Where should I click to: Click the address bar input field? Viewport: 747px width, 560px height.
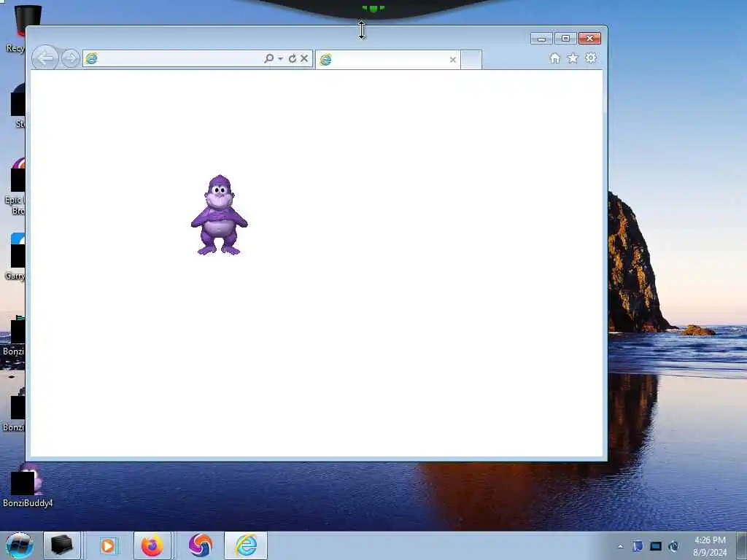[x=180, y=58]
